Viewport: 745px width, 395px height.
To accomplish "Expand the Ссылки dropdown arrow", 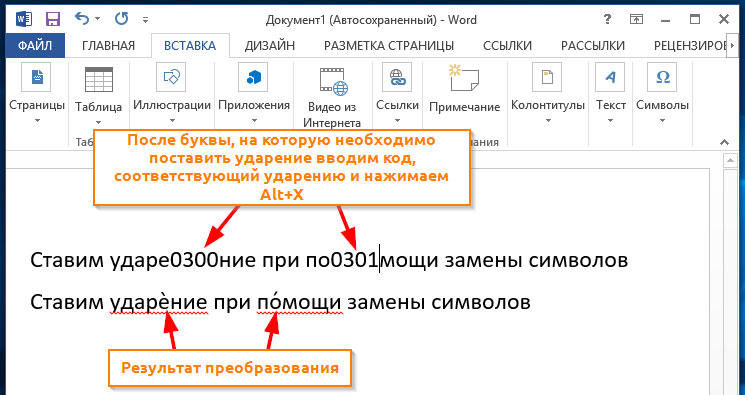I will (x=397, y=121).
